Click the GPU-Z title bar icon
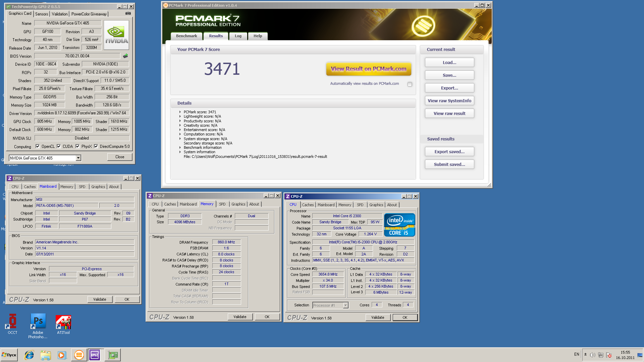Image resolution: width=644 pixels, height=362 pixels. click(8, 7)
